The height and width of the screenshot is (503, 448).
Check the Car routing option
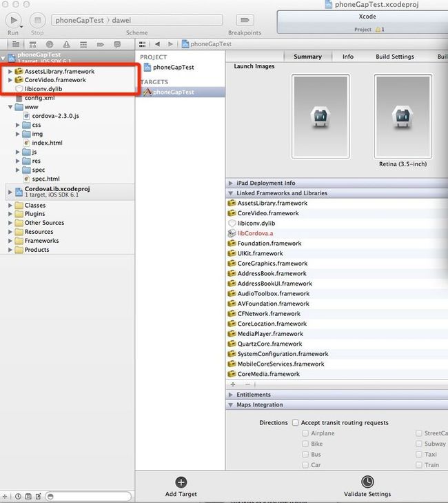(305, 465)
